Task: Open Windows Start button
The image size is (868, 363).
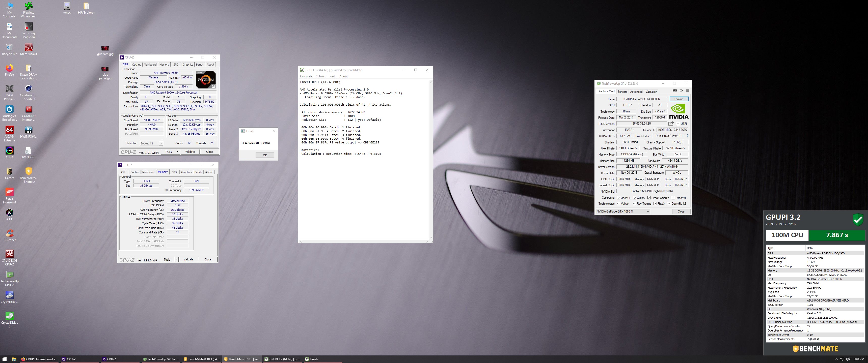Action: point(5,359)
